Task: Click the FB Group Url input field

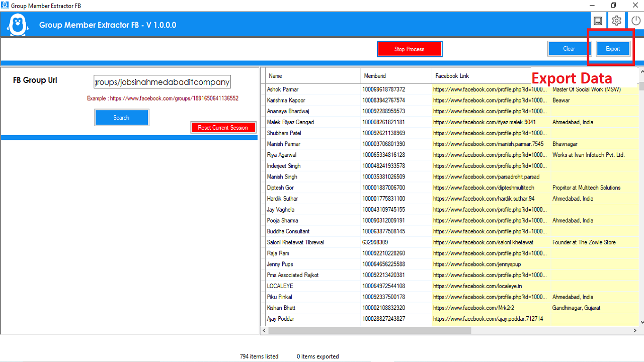Action: (162, 81)
